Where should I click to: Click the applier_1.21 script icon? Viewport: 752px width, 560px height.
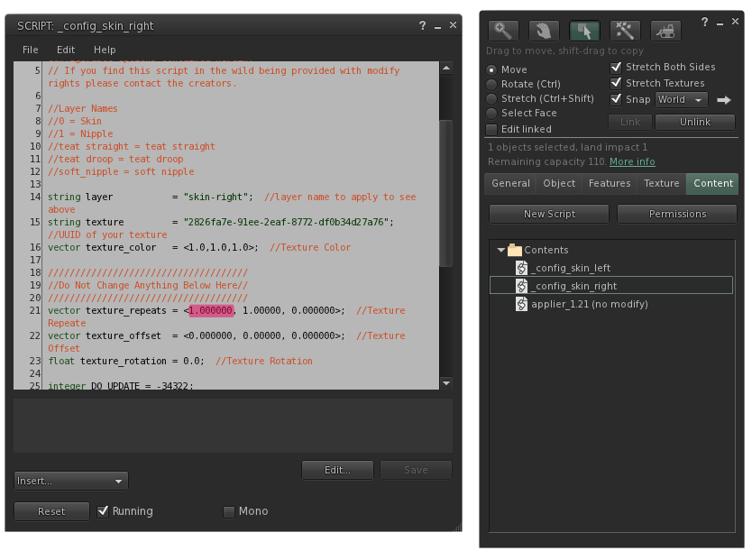click(x=521, y=304)
